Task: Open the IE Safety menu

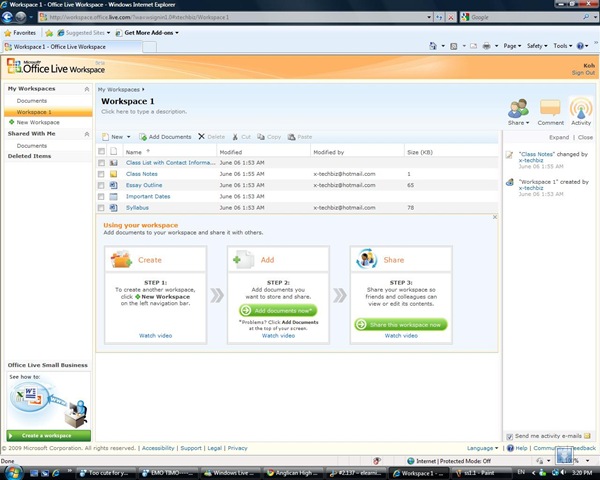Action: point(536,46)
